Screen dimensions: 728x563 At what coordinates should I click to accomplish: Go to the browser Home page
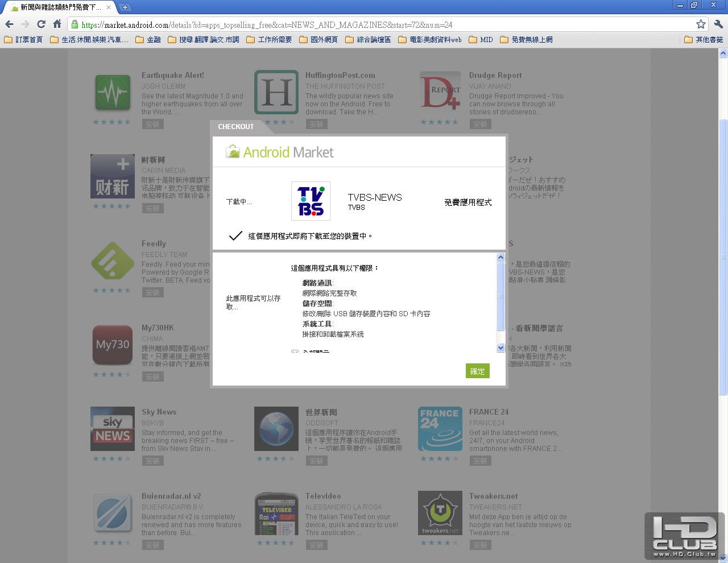pyautogui.click(x=57, y=24)
